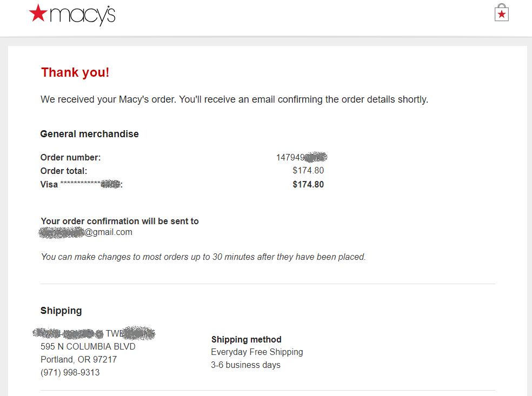Click the "Portland, OR 97217" line

click(78, 359)
